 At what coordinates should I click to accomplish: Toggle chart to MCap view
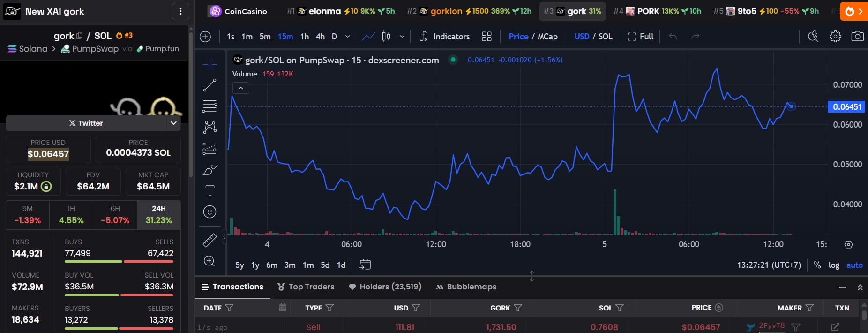[x=547, y=37]
